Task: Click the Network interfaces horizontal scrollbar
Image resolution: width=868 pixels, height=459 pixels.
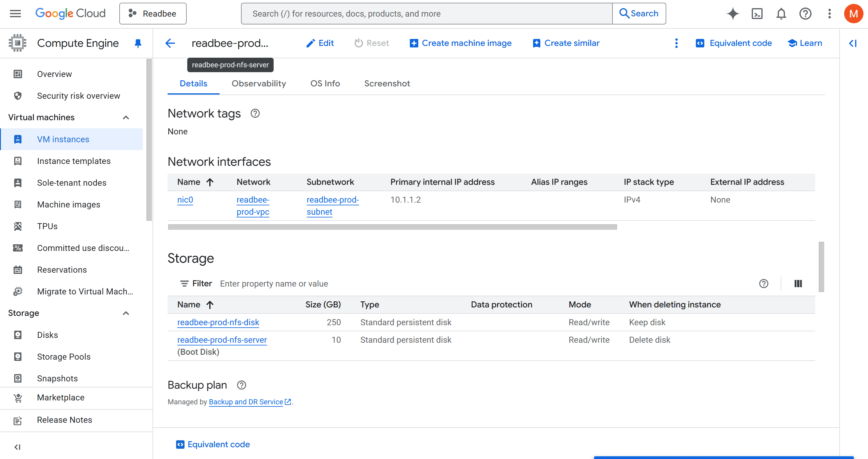Action: 392,227
